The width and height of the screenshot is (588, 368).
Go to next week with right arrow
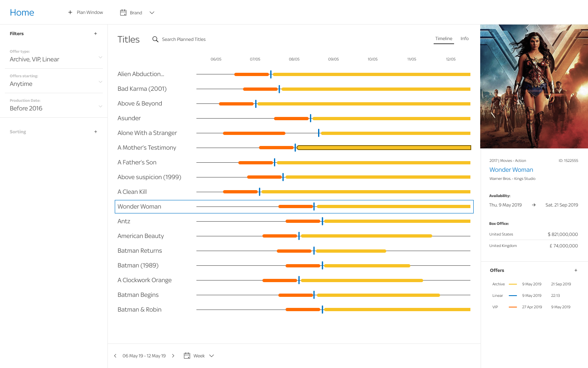pyautogui.click(x=173, y=356)
